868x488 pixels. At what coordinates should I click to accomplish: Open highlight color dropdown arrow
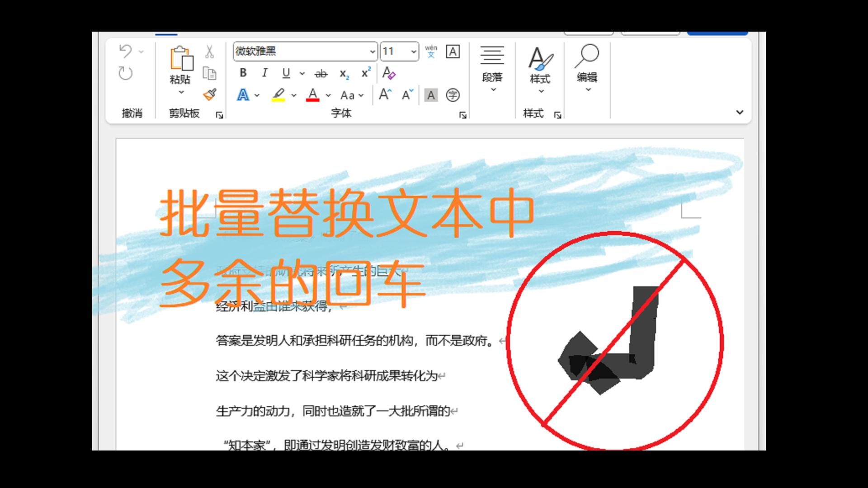(x=294, y=95)
